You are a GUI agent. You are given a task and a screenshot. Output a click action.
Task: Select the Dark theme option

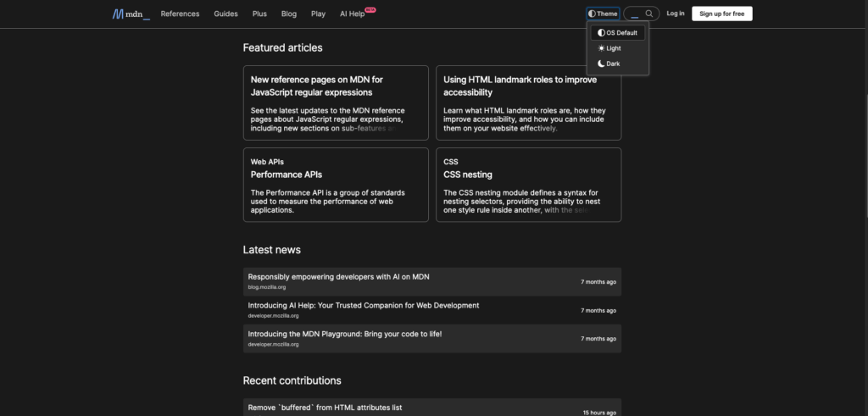point(609,64)
